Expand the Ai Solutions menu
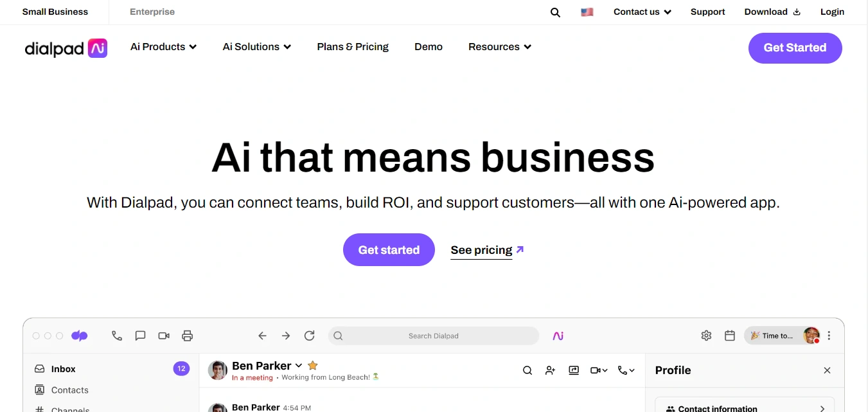The image size is (868, 412). 256,47
